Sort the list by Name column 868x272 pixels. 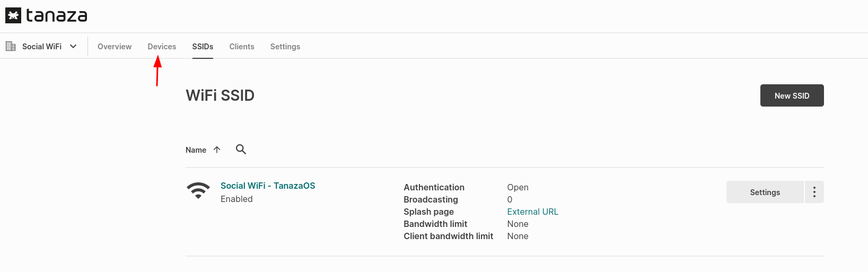pos(196,150)
